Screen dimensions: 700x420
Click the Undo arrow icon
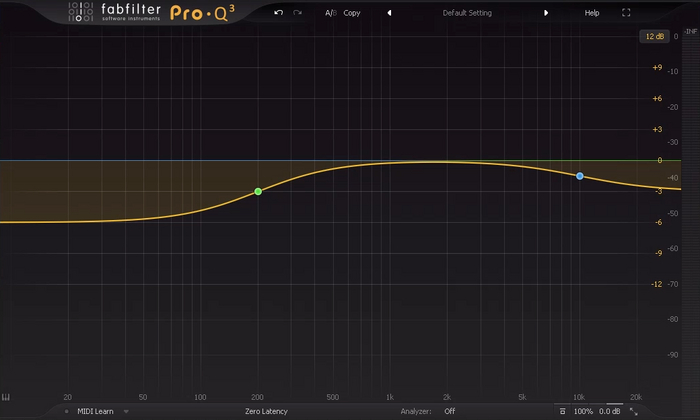(x=279, y=12)
